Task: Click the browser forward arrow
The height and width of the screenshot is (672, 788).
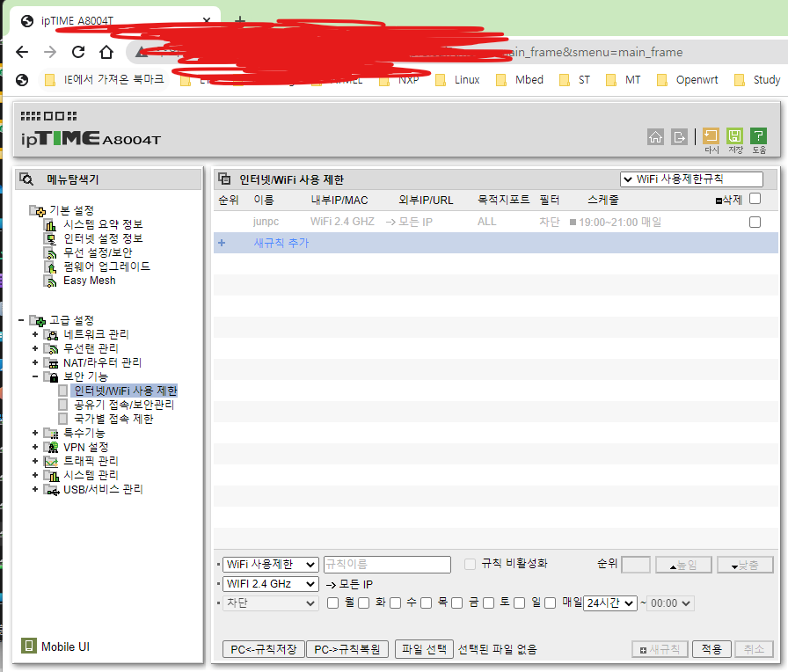Action: pyautogui.click(x=50, y=52)
